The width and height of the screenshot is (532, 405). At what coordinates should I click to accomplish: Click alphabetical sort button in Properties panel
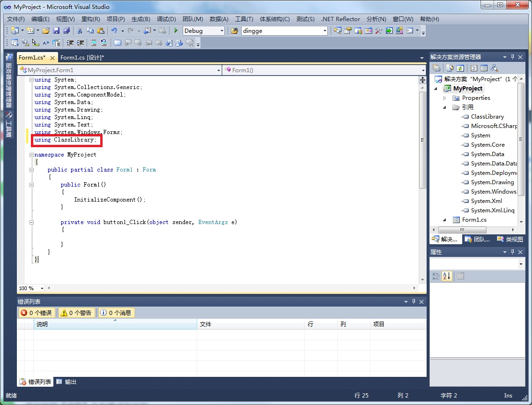(447, 276)
